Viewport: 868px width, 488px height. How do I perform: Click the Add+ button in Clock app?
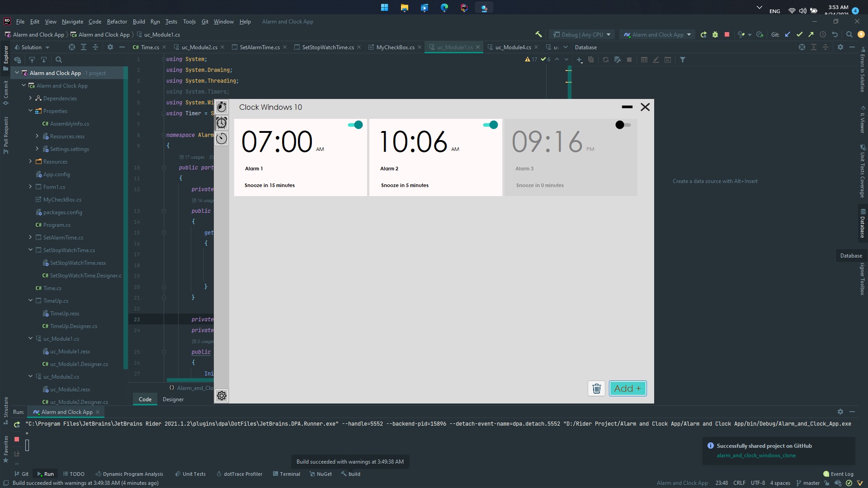click(627, 388)
